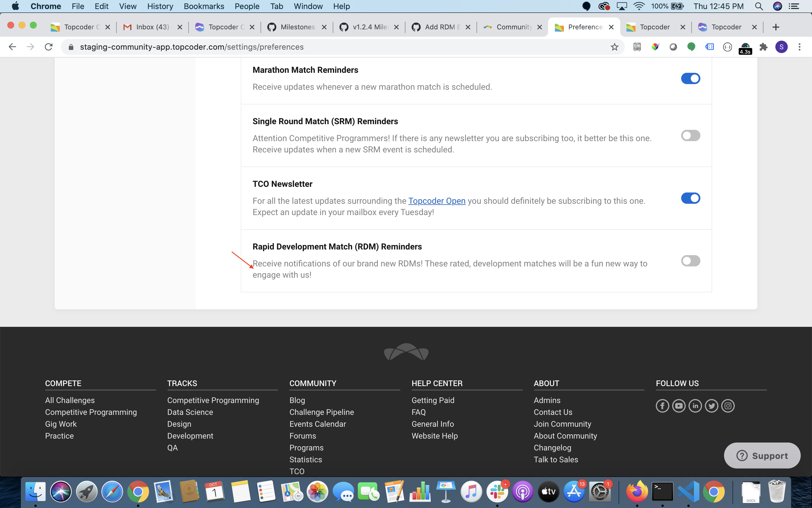Open the Topcoder Open link
The width and height of the screenshot is (812, 508).
[x=436, y=201]
